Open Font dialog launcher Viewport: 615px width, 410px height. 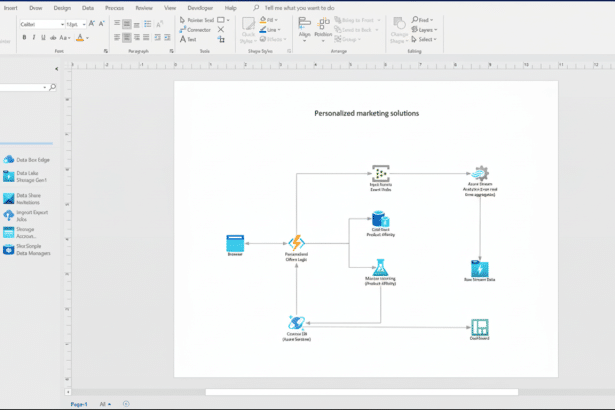pyautogui.click(x=106, y=51)
